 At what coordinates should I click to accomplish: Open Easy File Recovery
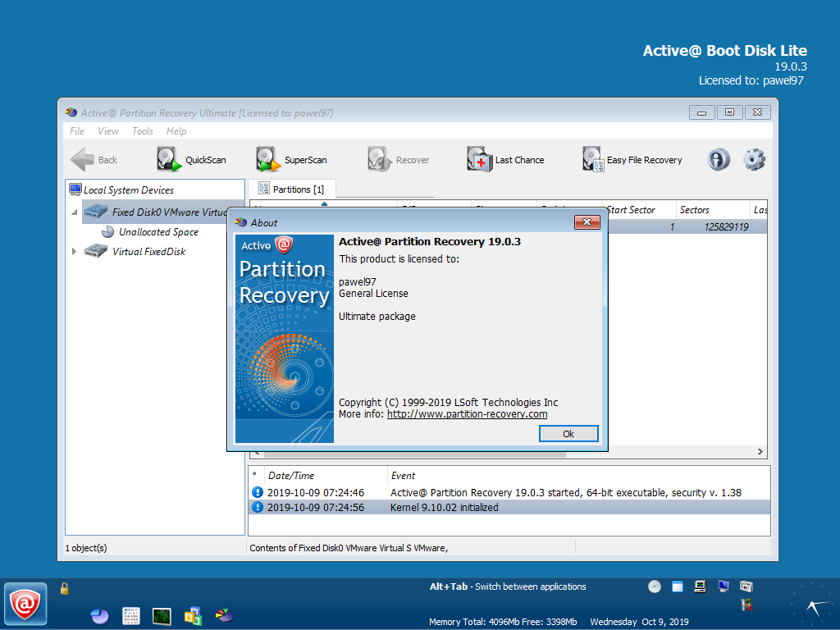click(632, 160)
